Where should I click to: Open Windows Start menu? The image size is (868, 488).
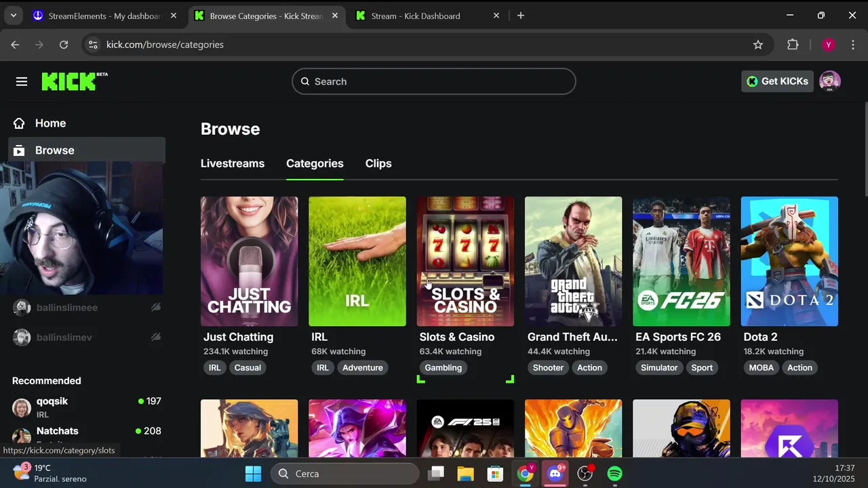pos(253,474)
